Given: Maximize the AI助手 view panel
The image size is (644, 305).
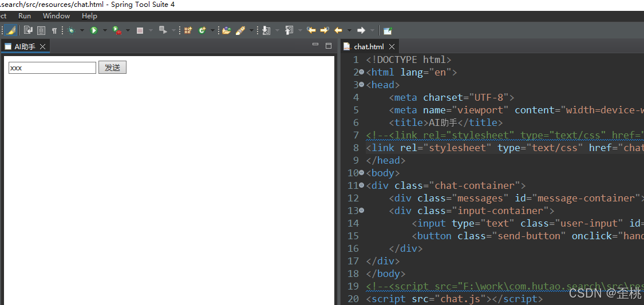Looking at the screenshot, I should (x=329, y=46).
